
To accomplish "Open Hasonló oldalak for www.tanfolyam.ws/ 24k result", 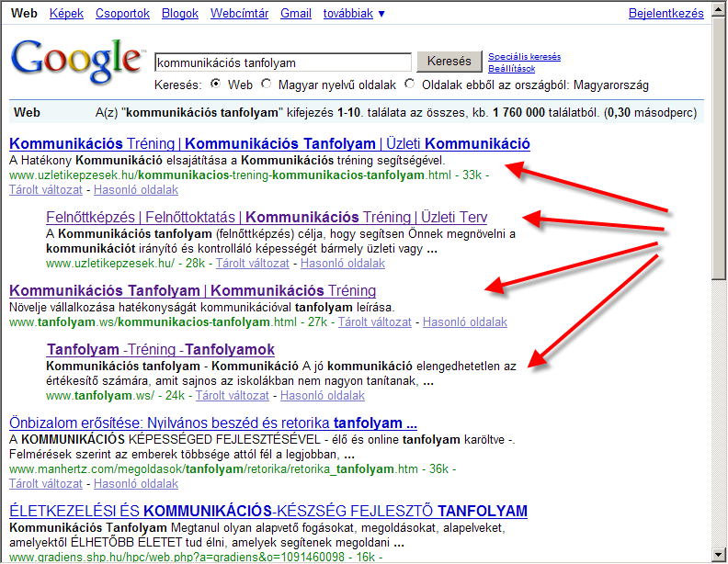I will [323, 396].
